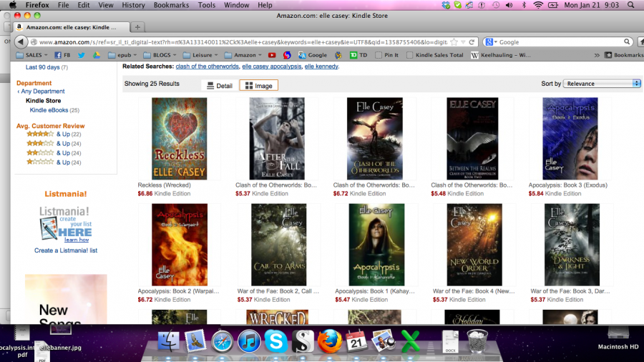Open a new tab with plus button
This screenshot has width=644, height=362.
pyautogui.click(x=137, y=27)
